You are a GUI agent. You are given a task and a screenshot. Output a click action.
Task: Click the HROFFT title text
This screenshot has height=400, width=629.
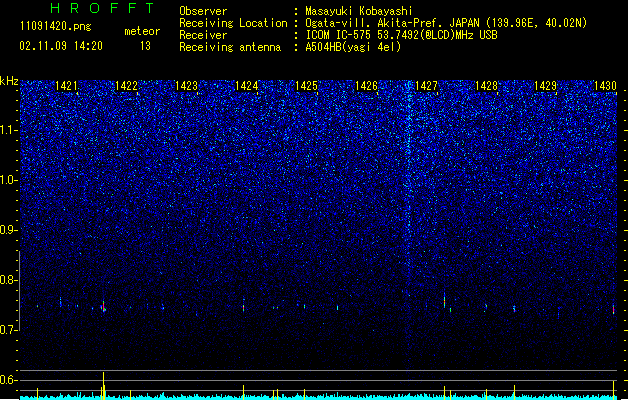coord(102,8)
